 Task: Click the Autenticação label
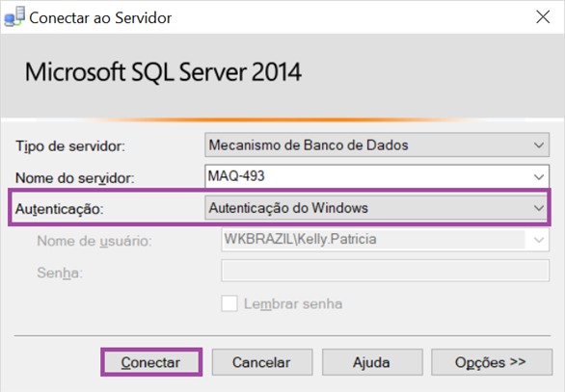60,209
